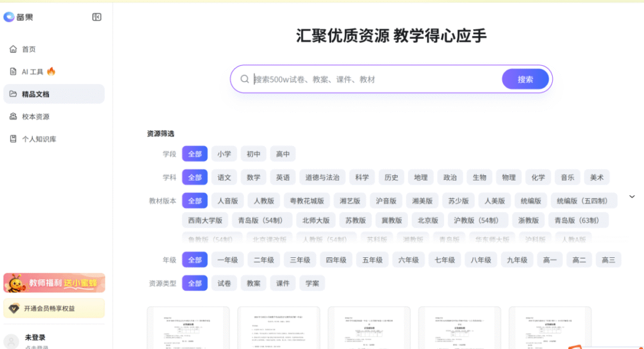Viewport: 644px width, 349px height.
Task: Select 西南大学版 textbook edition
Action: pyautogui.click(x=205, y=220)
